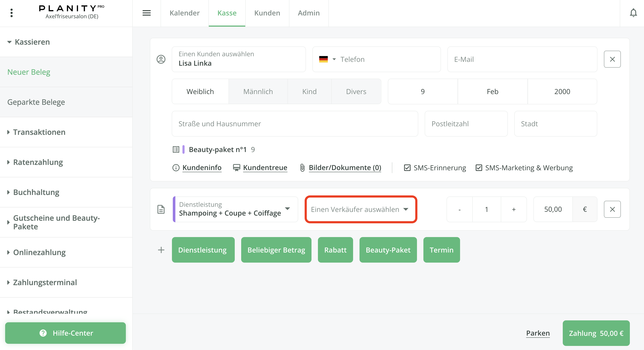Switch to the Kalender tab
This screenshot has height=350, width=644.
coord(185,13)
